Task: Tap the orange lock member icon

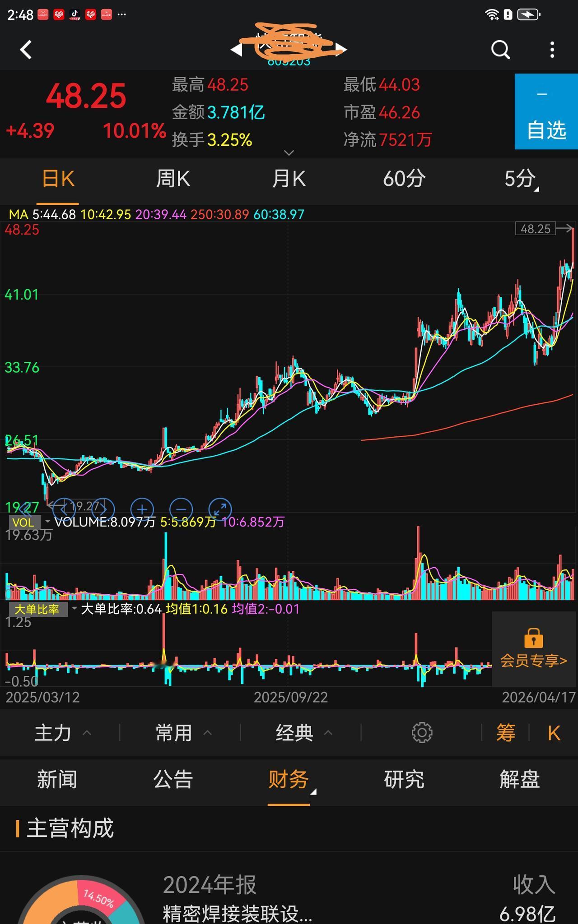Action: coord(533,638)
